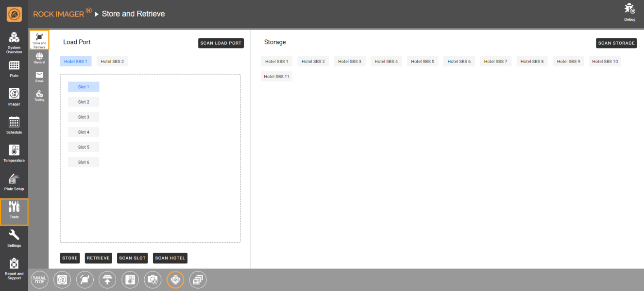Viewport: 644px width, 291px height.
Task: Select the Imager sidebar icon
Action: click(x=14, y=97)
